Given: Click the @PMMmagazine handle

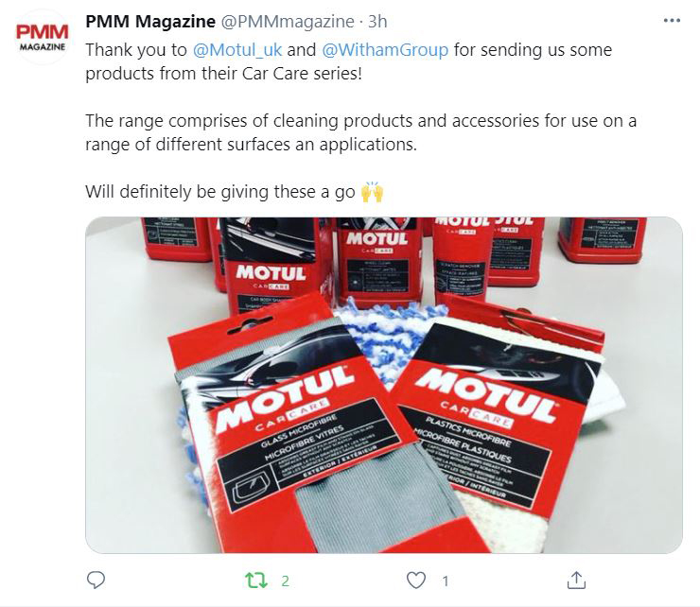Looking at the screenshot, I should (x=288, y=22).
